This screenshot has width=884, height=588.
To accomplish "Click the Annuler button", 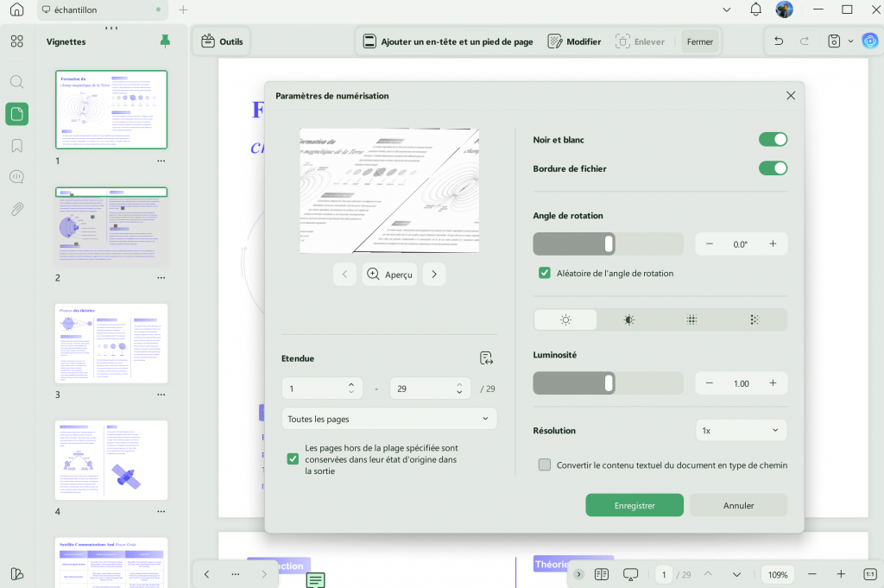I will pyautogui.click(x=738, y=505).
